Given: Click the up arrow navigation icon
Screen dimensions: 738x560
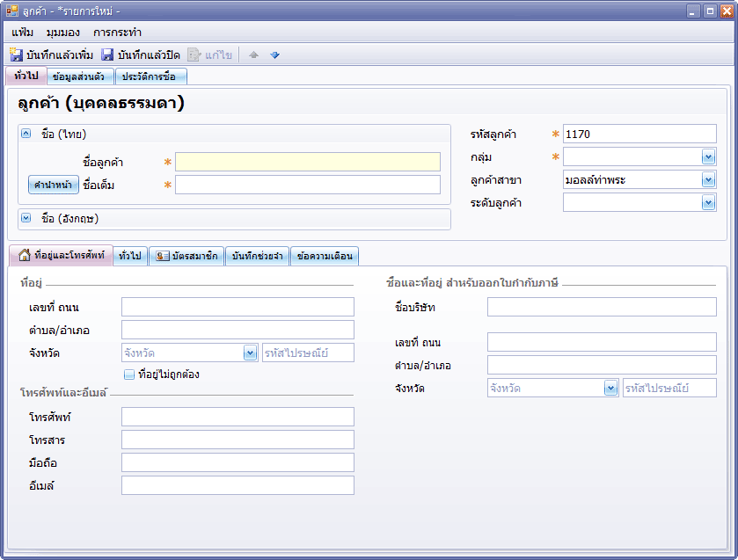Looking at the screenshot, I should [254, 55].
